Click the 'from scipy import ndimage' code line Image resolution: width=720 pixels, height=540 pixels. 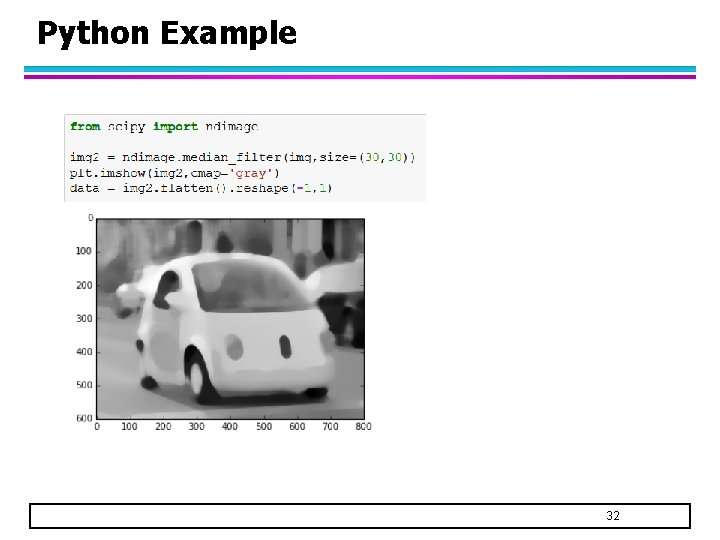(164, 126)
